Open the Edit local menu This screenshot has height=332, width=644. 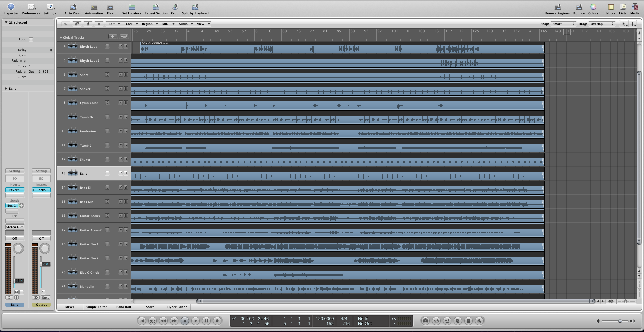pyautogui.click(x=113, y=24)
